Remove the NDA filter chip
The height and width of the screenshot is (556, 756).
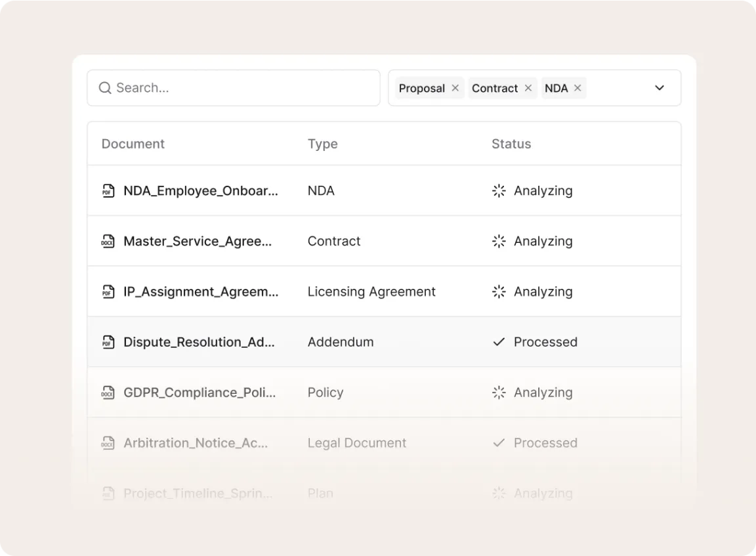[x=577, y=87]
